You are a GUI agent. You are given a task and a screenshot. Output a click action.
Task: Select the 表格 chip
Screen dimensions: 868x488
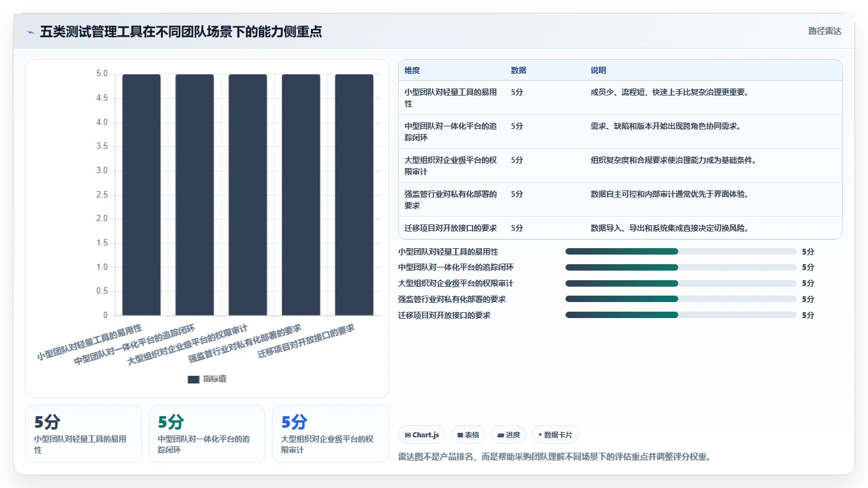coord(469,435)
